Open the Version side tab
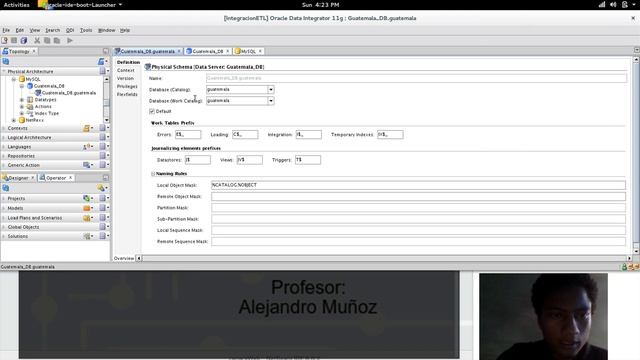640x360 pixels. tap(125, 78)
